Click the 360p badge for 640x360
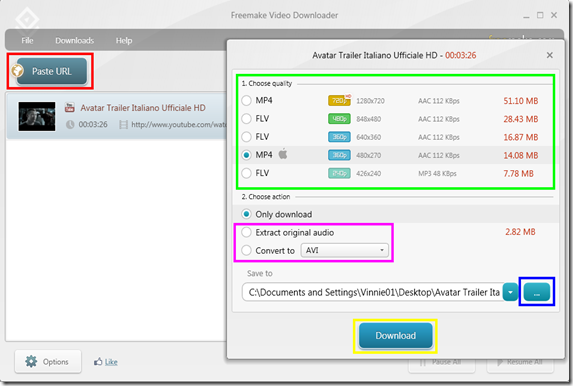 pos(339,137)
